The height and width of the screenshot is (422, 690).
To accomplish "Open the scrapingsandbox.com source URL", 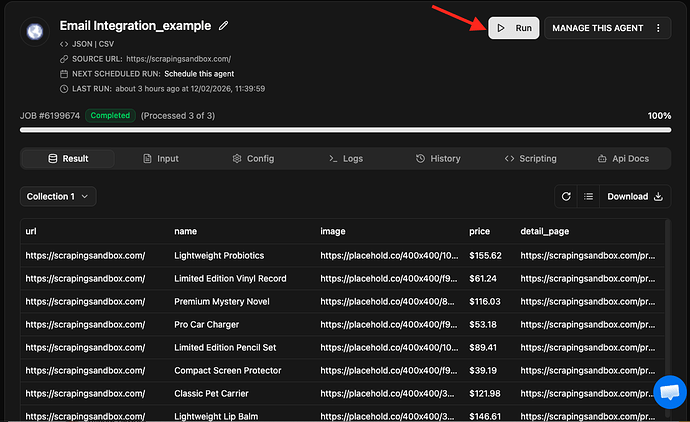I will tap(179, 59).
